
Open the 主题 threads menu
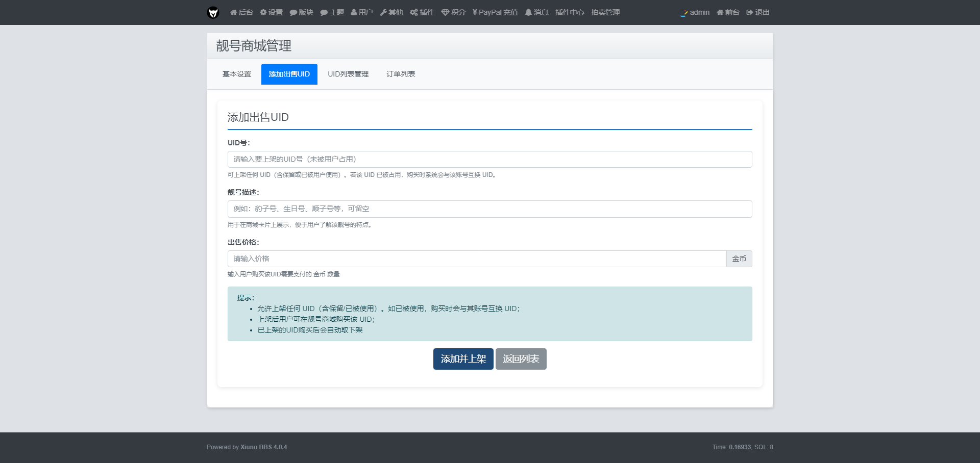tap(332, 12)
